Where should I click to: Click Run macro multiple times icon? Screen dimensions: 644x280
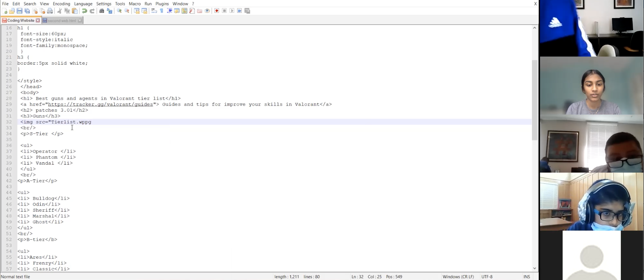(239, 11)
